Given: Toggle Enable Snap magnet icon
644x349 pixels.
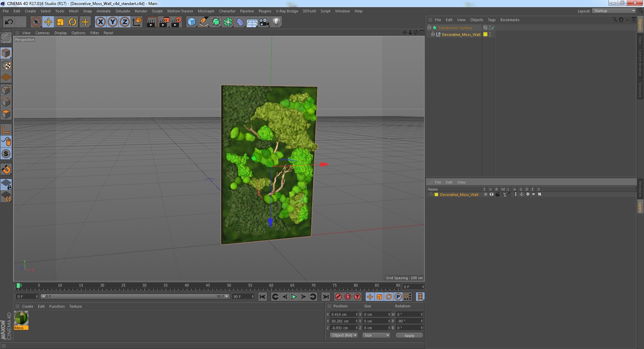Looking at the screenshot, I should [x=6, y=169].
